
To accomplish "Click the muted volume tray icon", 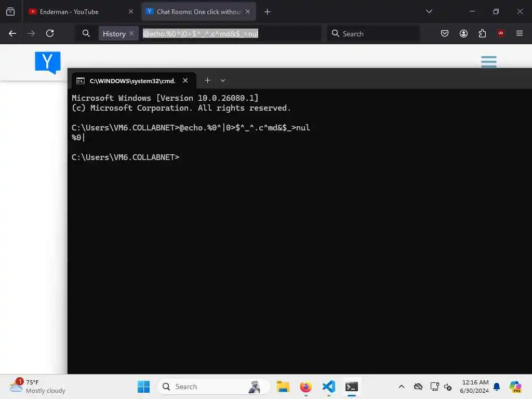I will 447,387.
